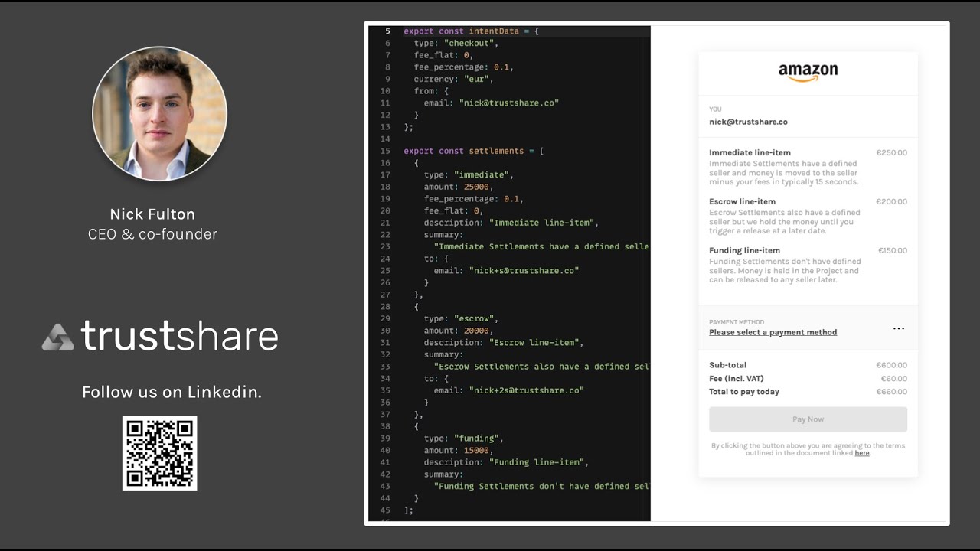The image size is (980, 551).
Task: Click the nick@trustshare.co email in checkout
Action: [748, 122]
